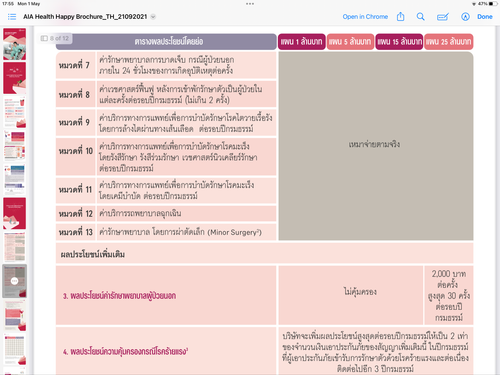
Task: Toggle the thumbnail sidebar list icon
Action: tap(12, 17)
